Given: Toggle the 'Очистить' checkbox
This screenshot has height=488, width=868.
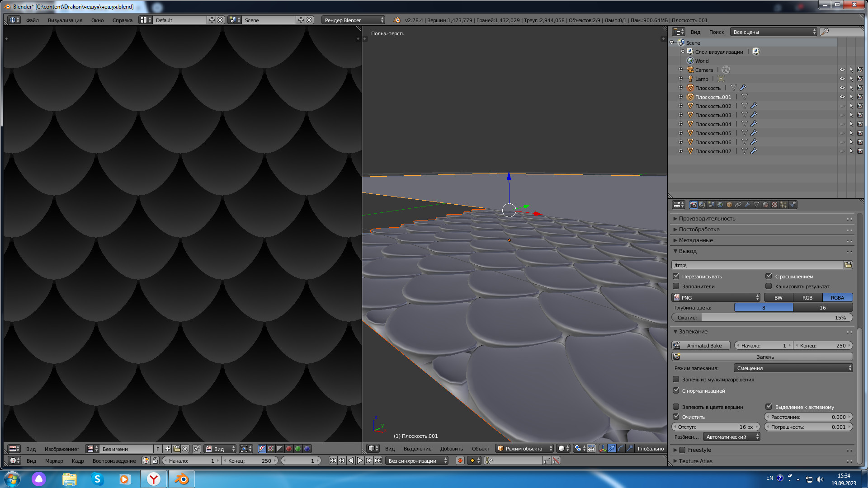Looking at the screenshot, I should (x=676, y=417).
